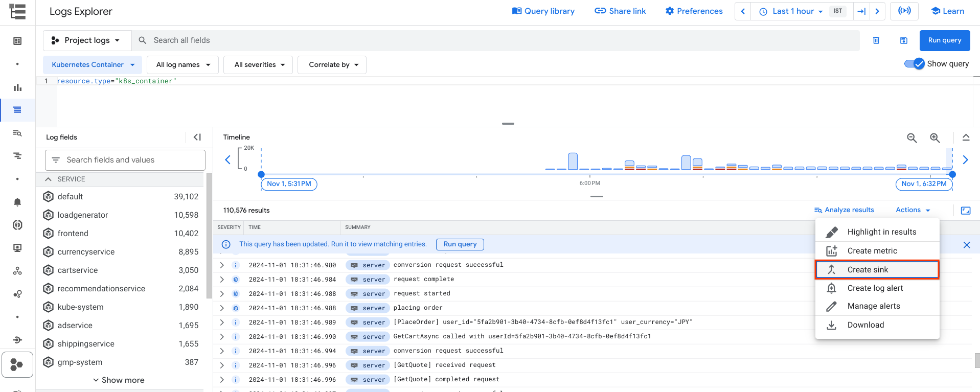Select currencyservice in log fields
The image size is (980, 392).
point(121,252)
